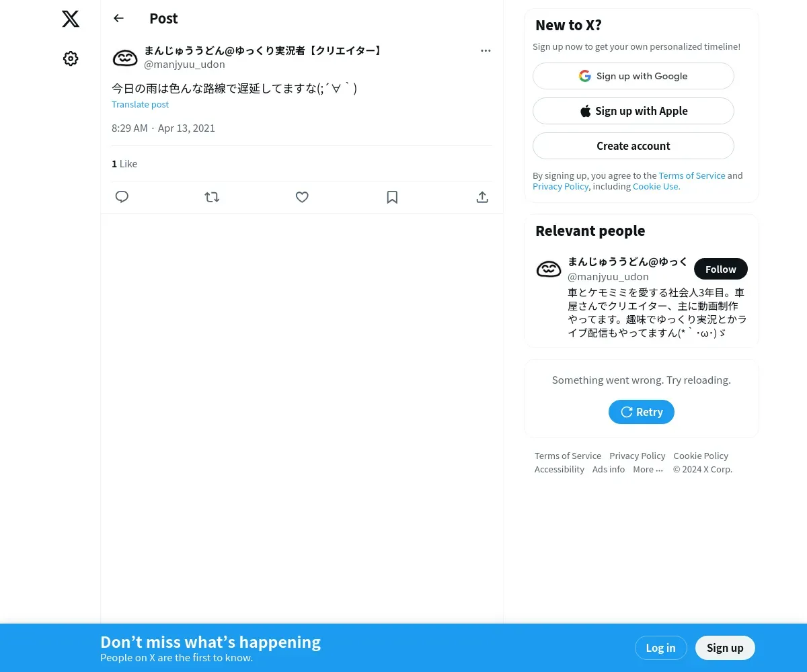This screenshot has width=807, height=672.
Task: Click Sign up with Google
Action: pyautogui.click(x=633, y=76)
